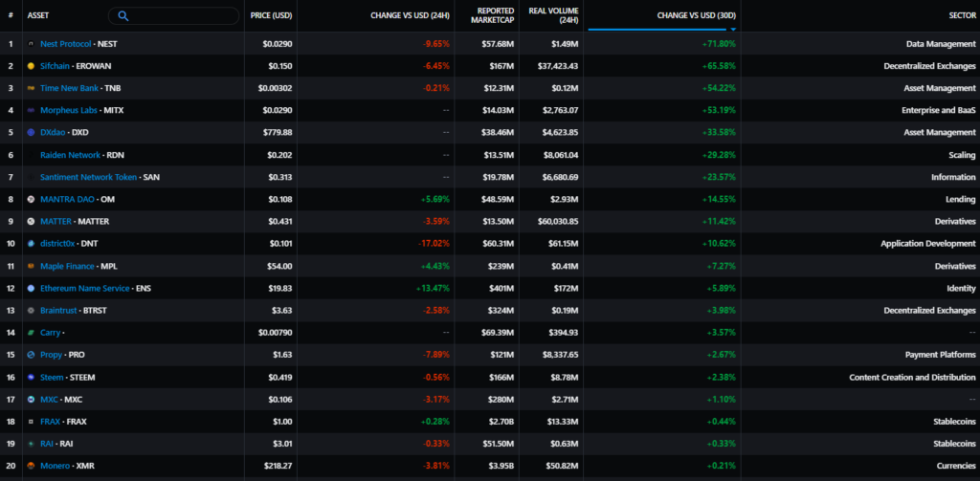This screenshot has width=980, height=481.
Task: Click the MANTRA DAO logo icon
Action: pyautogui.click(x=31, y=199)
